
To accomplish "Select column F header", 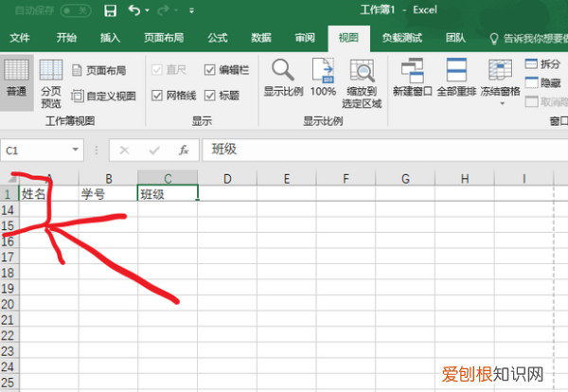I will point(346,178).
